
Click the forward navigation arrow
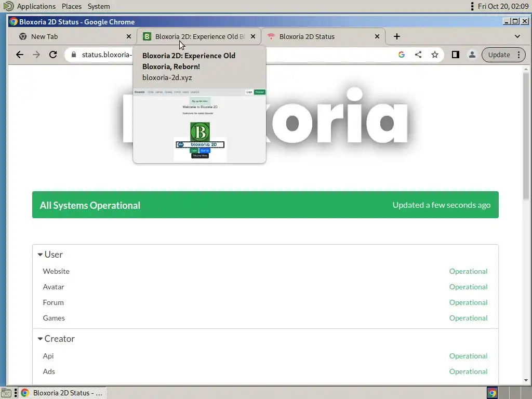[x=36, y=55]
